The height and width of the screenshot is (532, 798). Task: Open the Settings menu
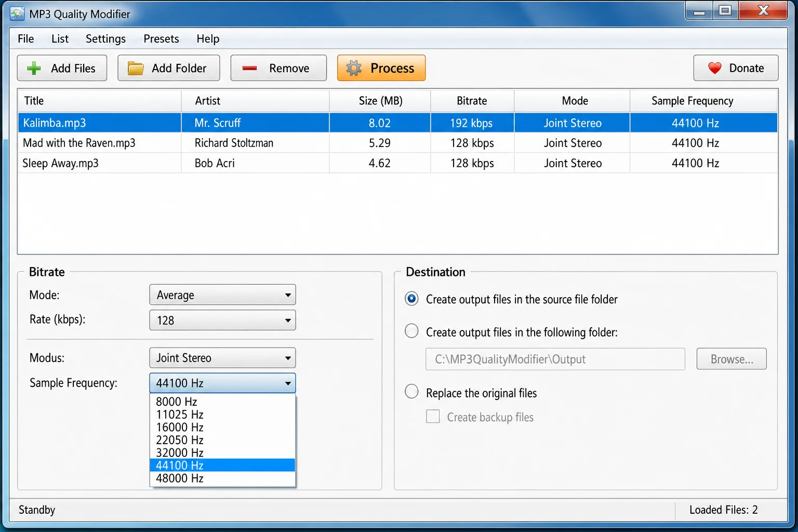point(105,39)
